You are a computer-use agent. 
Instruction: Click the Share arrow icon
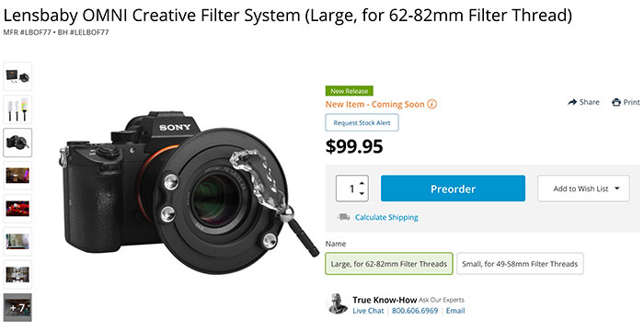[x=572, y=102]
